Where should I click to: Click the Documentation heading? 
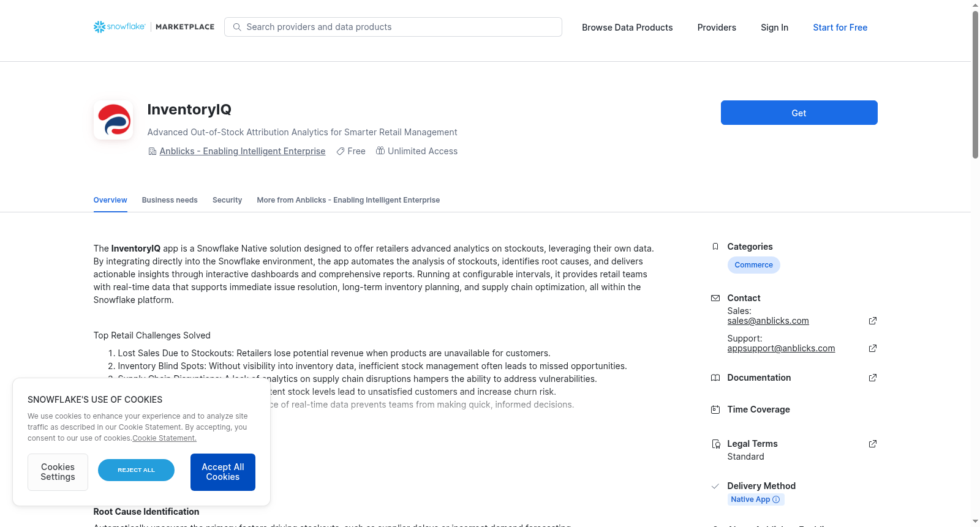(759, 378)
